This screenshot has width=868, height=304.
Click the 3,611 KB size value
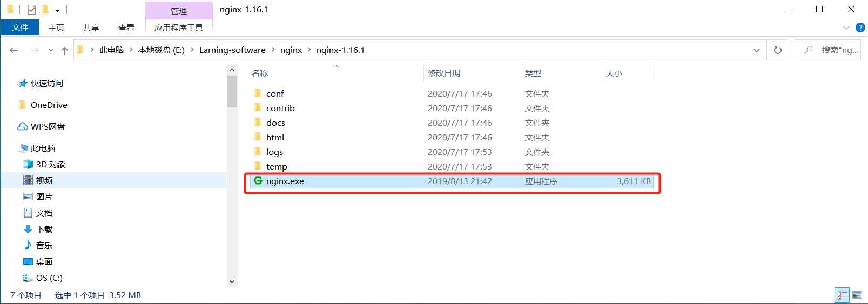tap(634, 181)
